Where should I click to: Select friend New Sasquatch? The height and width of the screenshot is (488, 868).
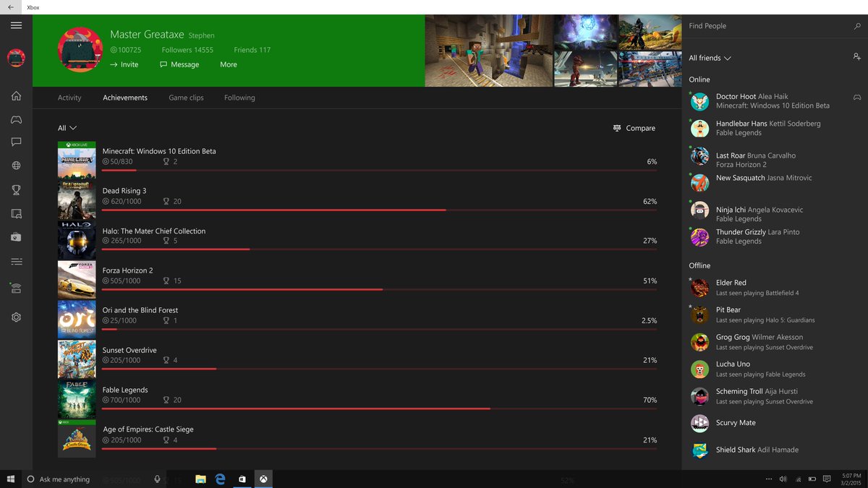coord(775,181)
